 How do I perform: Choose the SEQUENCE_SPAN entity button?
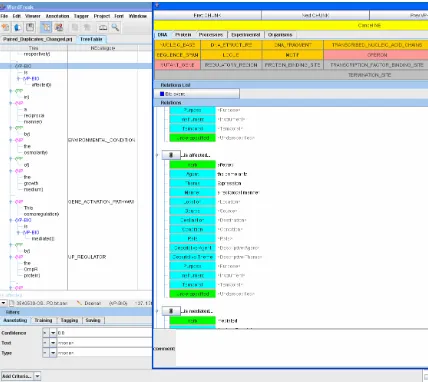(x=177, y=55)
